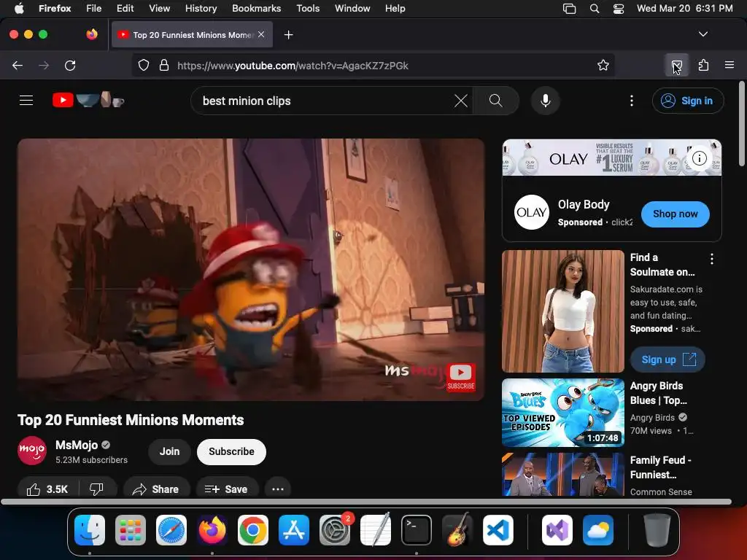Viewport: 747px width, 560px height.
Task: Open the tracking protection shield icon
Action: (144, 65)
